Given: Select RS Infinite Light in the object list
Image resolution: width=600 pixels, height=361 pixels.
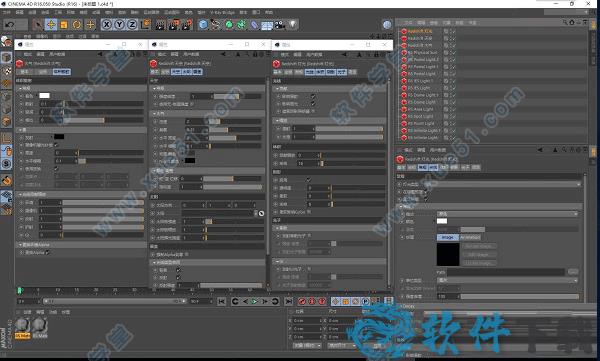Looking at the screenshot, I should tap(422, 138).
